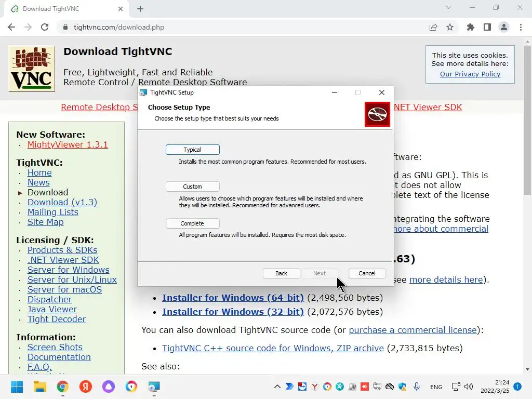Open a new browser tab

(x=140, y=9)
